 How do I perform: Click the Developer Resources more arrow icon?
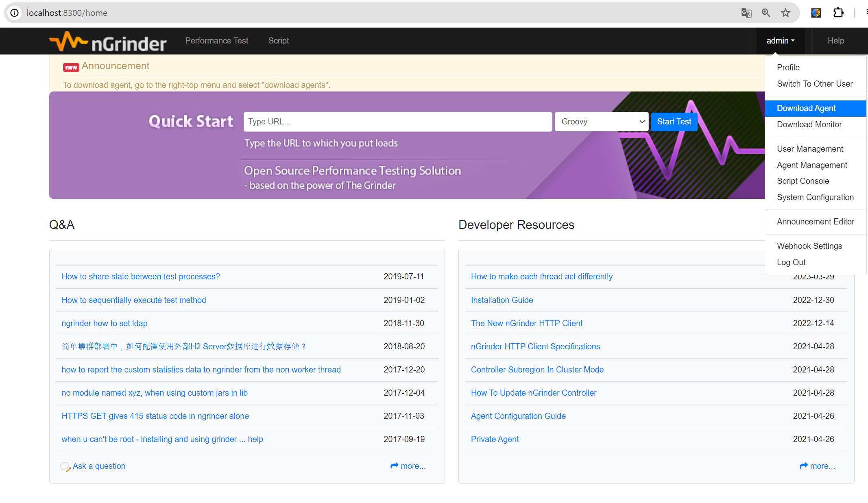tap(804, 466)
